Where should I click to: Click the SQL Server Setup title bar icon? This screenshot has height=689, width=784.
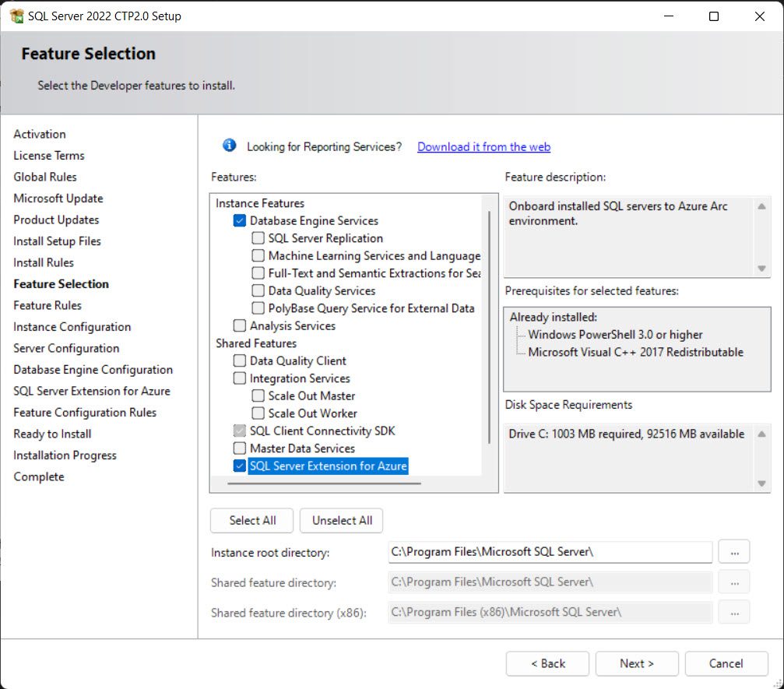(x=16, y=16)
